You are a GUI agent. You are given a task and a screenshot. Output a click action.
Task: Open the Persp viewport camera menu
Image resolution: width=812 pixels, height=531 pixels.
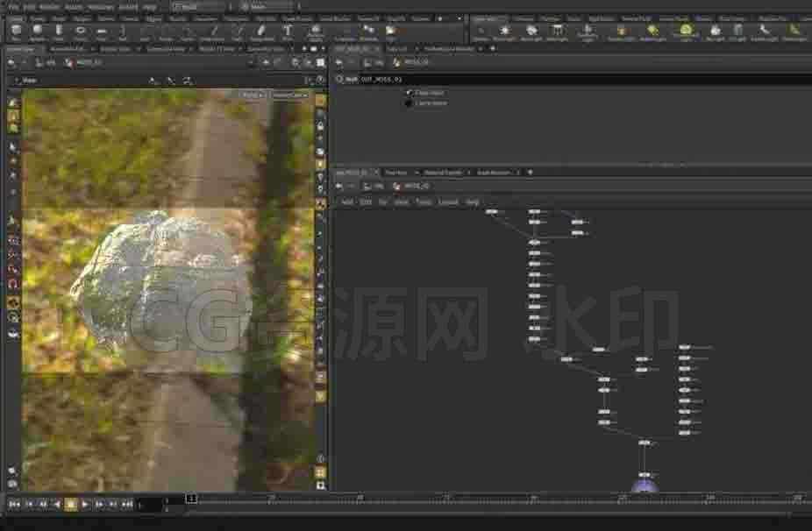click(253, 96)
